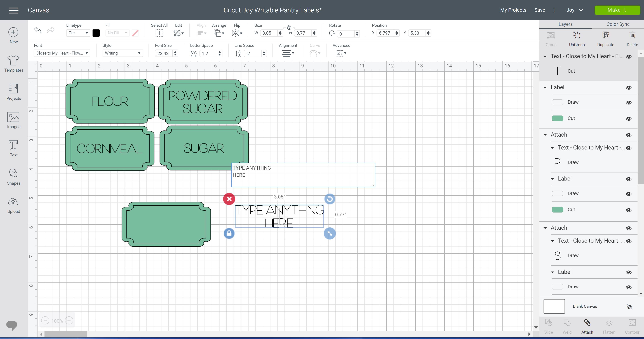
Task: Switch to the Color Sync tab
Action: (x=618, y=24)
